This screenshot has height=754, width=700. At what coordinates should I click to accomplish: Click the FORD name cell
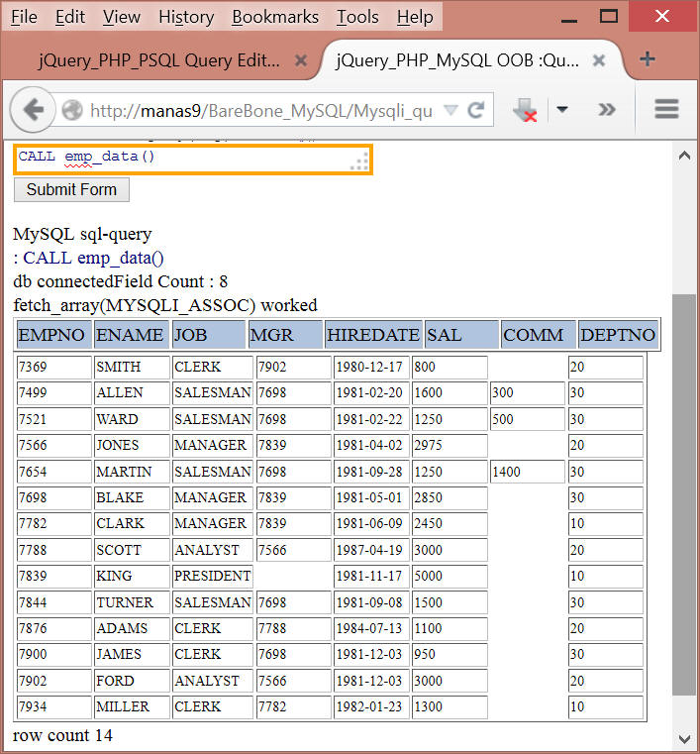132,681
